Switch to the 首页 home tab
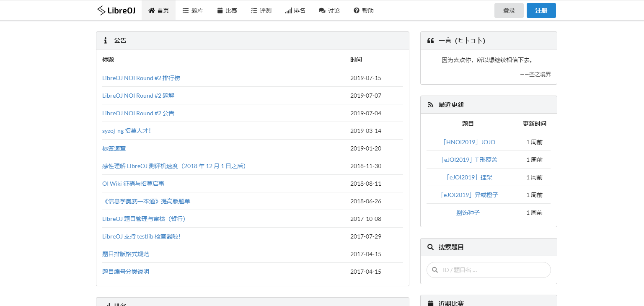The width and height of the screenshot is (644, 306). click(158, 10)
